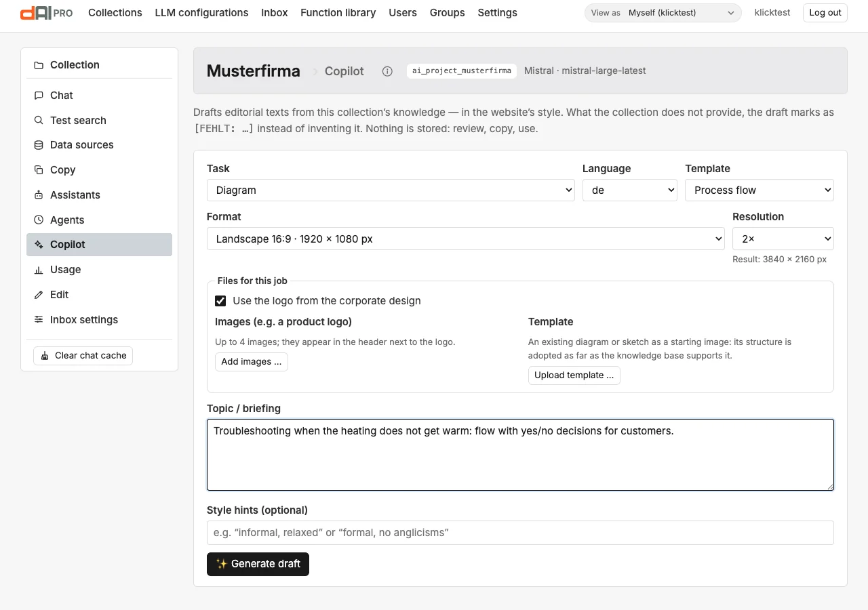Click the Collection folder icon in sidebar

pos(39,65)
